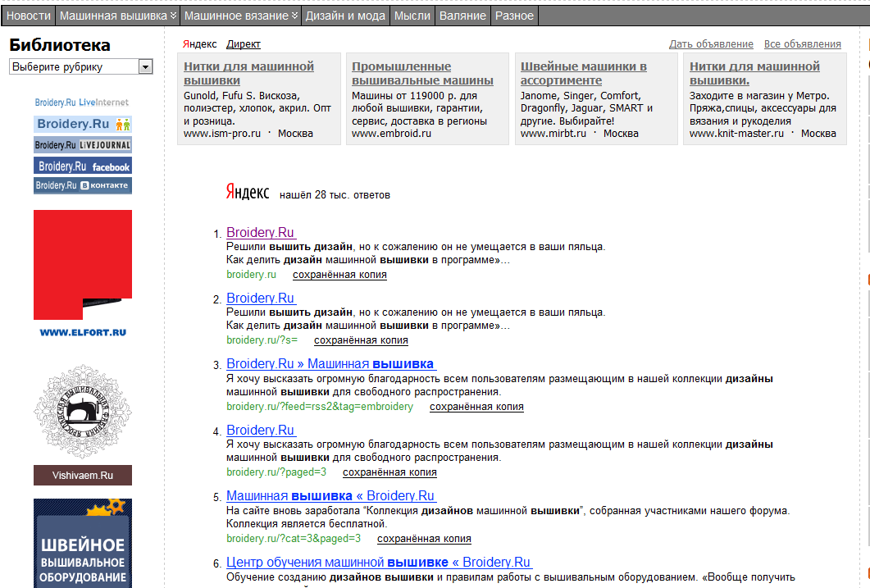Go to the Валяние section

pos(462,16)
